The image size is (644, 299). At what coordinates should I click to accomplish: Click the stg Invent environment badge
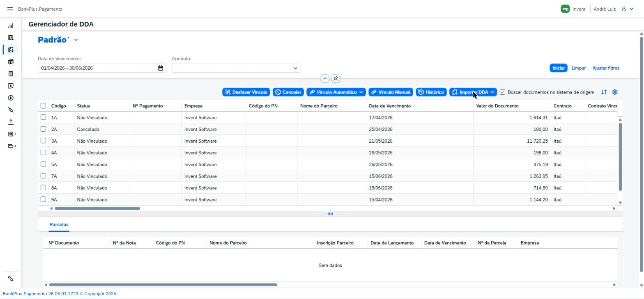[x=573, y=9]
